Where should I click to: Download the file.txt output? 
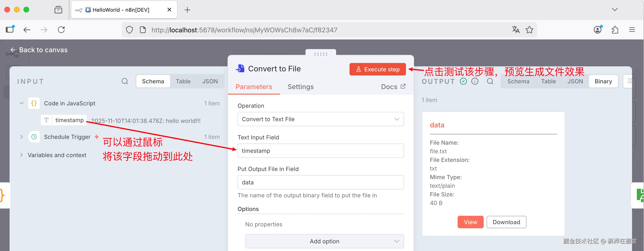(x=506, y=222)
